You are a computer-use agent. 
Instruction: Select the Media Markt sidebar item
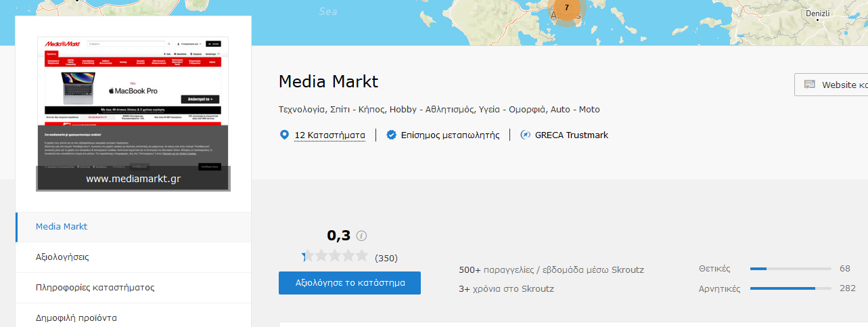(x=133, y=227)
